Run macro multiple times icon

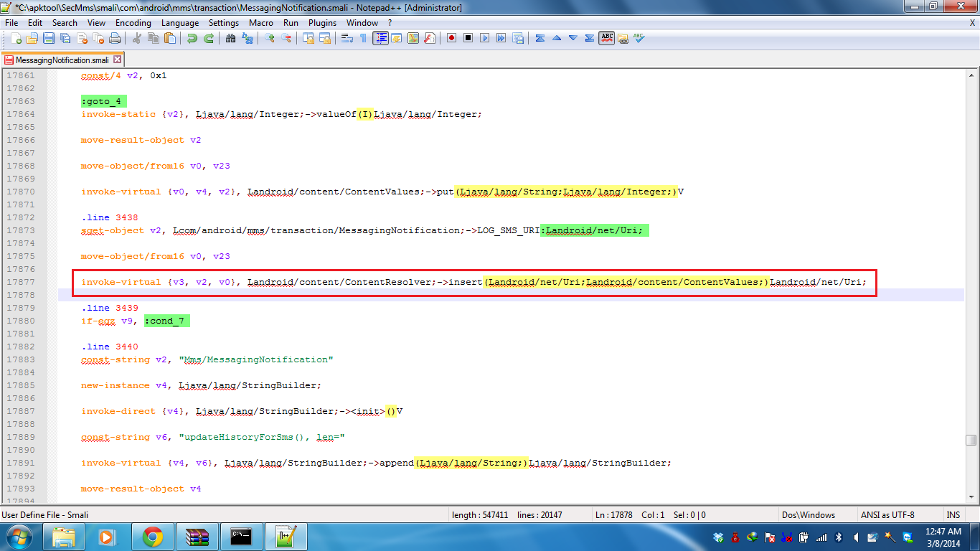[x=501, y=38]
